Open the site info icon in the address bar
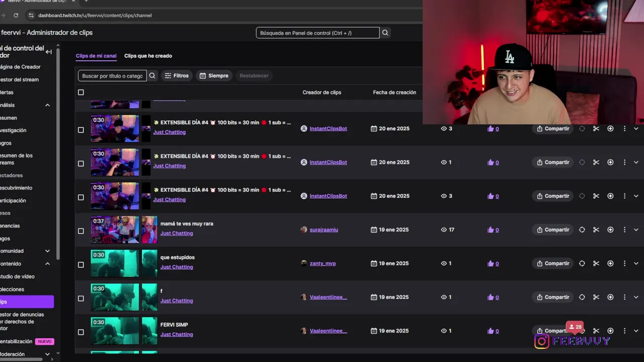 pos(31,15)
